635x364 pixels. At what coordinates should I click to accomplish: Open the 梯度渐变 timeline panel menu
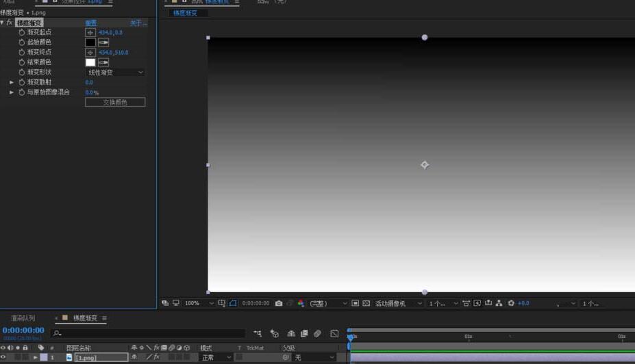pyautogui.click(x=105, y=318)
